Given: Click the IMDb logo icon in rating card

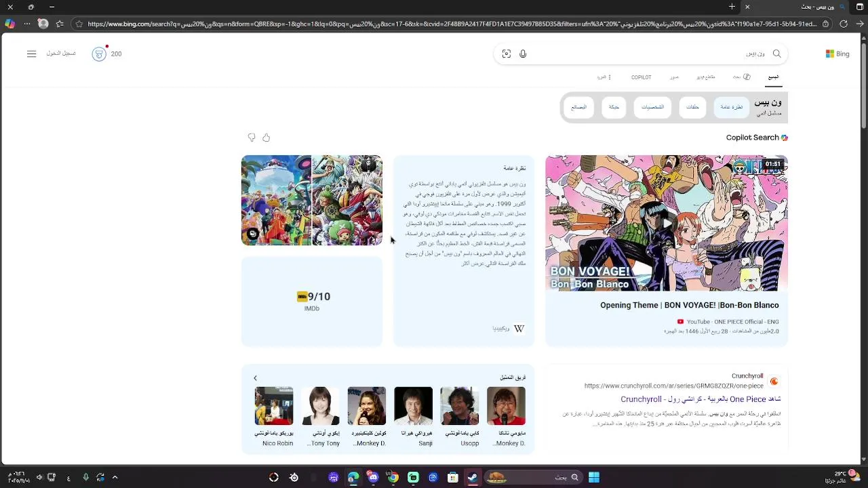Looking at the screenshot, I should (x=302, y=296).
